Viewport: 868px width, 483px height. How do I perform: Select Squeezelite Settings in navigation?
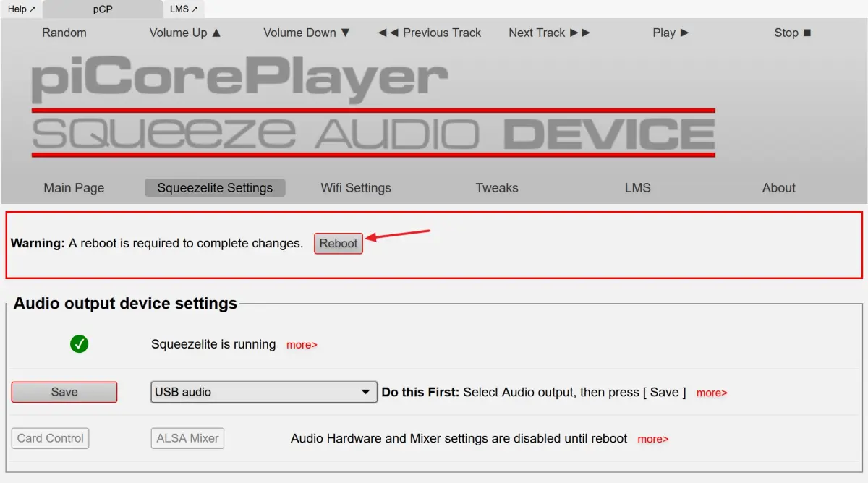[215, 188]
